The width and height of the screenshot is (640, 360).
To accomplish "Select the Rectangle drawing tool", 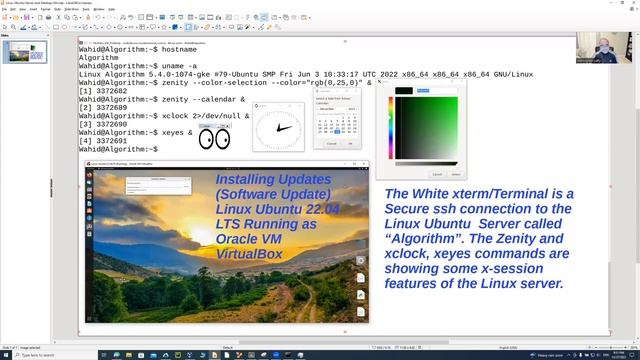I will 56,27.
